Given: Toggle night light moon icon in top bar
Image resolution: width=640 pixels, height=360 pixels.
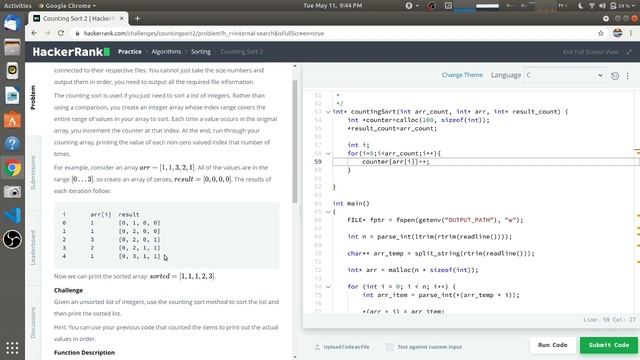Looking at the screenshot, I should tap(580, 6).
